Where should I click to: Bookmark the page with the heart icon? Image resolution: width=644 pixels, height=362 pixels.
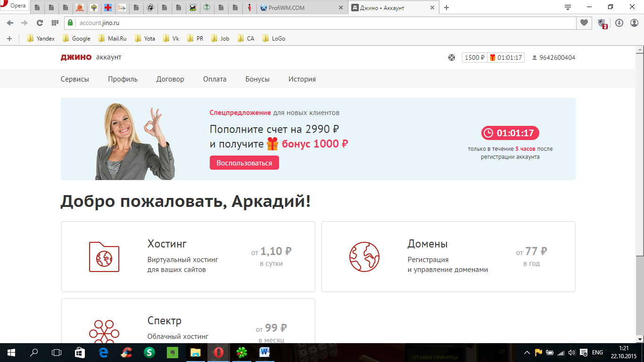point(584,23)
